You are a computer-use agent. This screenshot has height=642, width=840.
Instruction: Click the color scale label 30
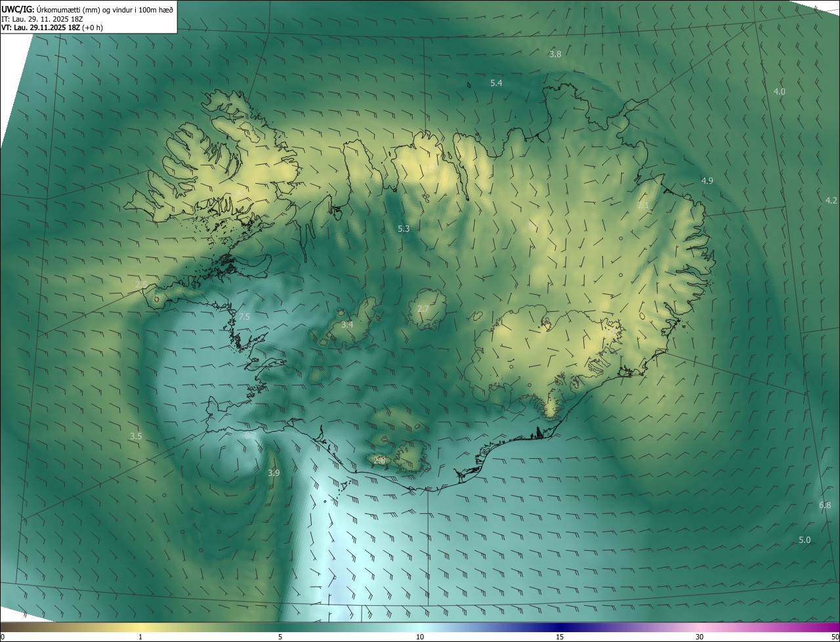pos(700,637)
